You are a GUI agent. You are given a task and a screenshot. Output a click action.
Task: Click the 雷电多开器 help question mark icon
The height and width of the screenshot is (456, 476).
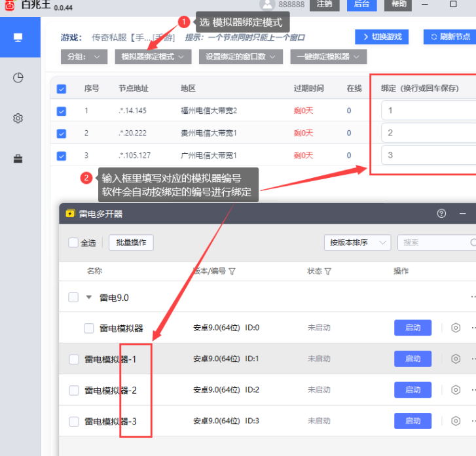coord(441,213)
